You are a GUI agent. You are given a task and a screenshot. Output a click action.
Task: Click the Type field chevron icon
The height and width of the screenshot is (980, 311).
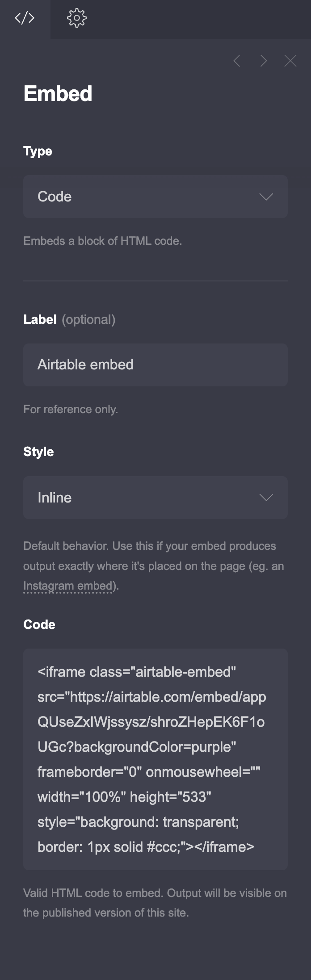[x=266, y=197]
